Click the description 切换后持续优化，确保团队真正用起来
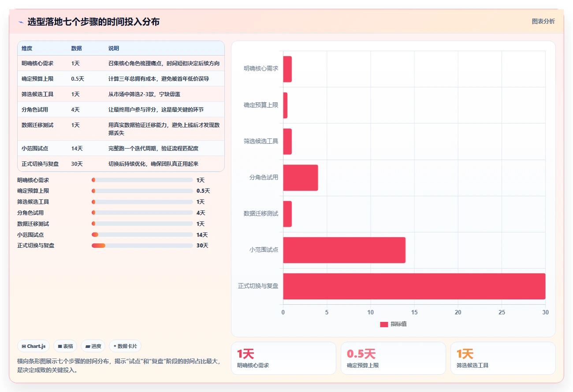 tap(153, 164)
